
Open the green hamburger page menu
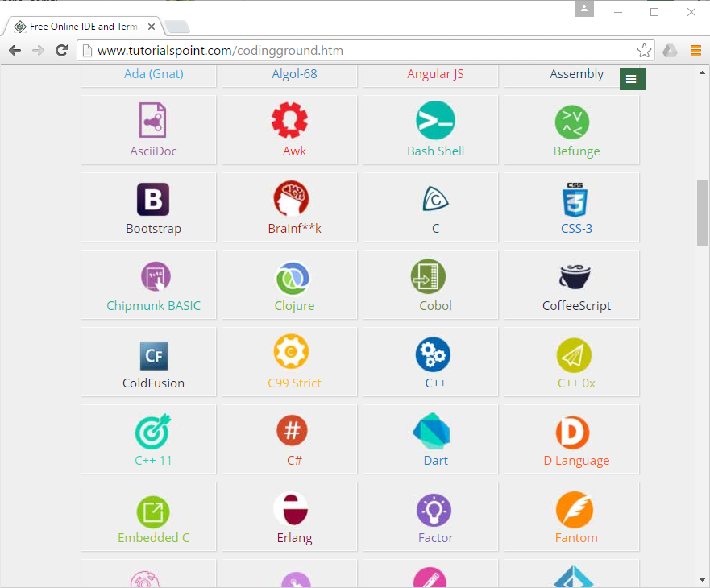[633, 79]
